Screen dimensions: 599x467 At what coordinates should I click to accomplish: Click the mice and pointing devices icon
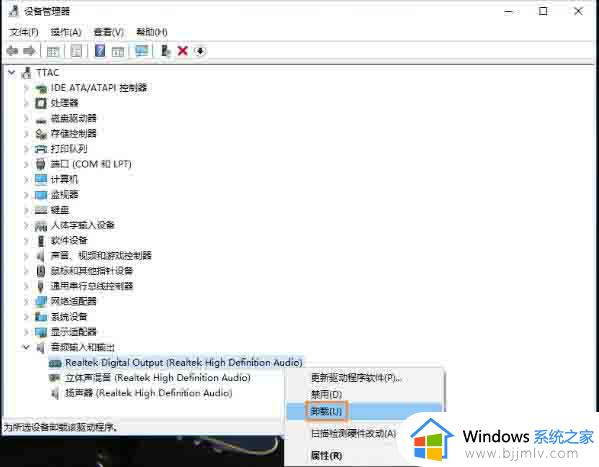click(40, 271)
